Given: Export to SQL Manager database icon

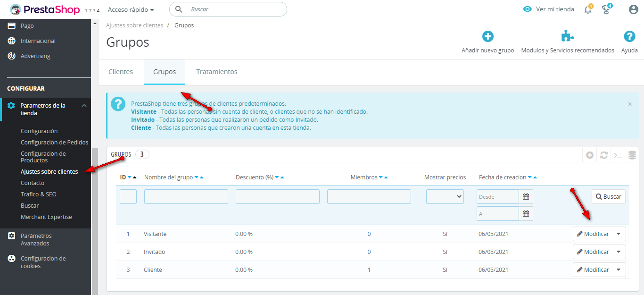Looking at the screenshot, I should (x=632, y=155).
